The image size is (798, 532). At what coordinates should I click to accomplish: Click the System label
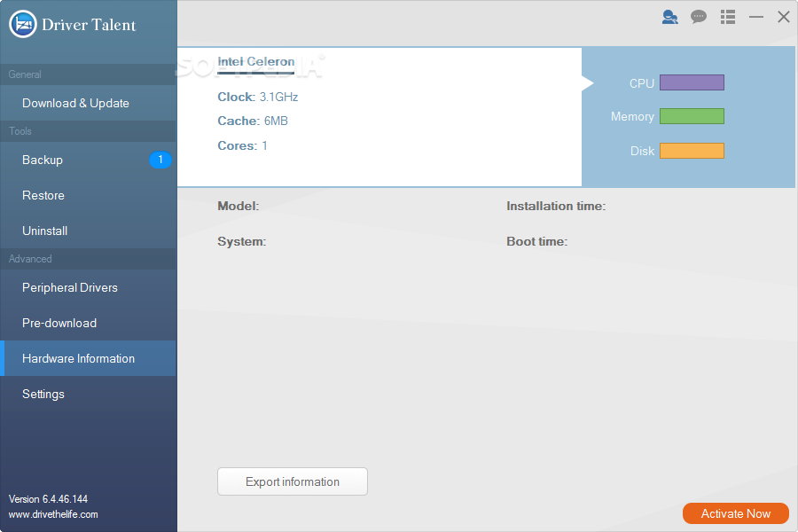242,242
